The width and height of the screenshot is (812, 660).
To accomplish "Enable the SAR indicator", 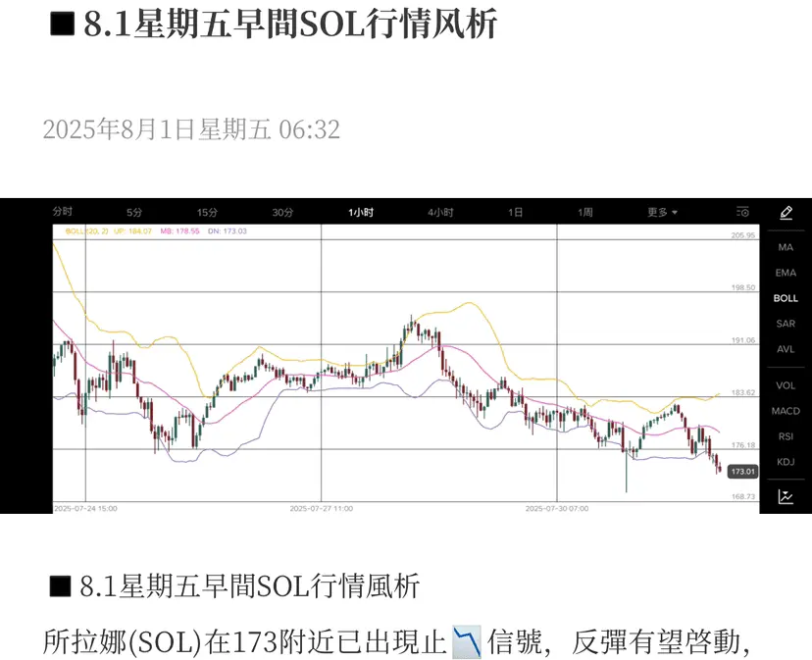I will pyautogui.click(x=786, y=324).
